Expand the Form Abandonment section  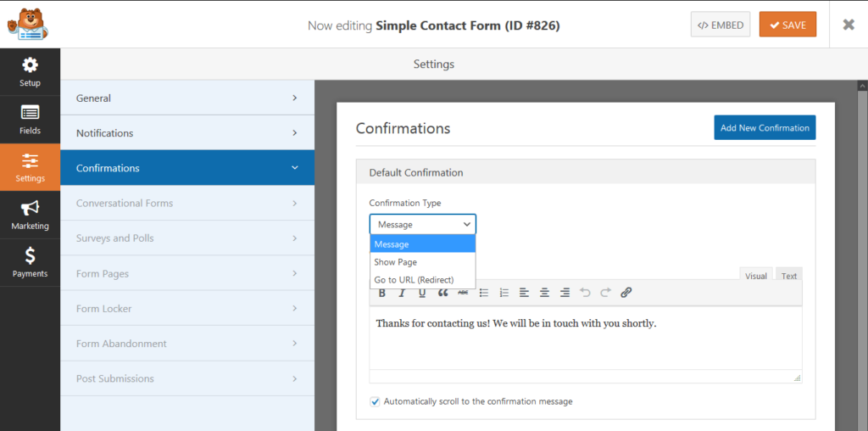(x=187, y=344)
